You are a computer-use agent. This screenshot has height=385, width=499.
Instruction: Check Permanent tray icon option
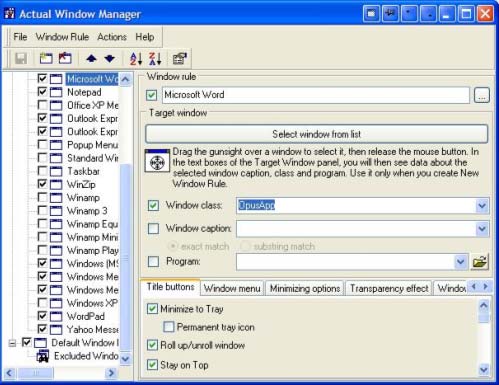(x=169, y=327)
